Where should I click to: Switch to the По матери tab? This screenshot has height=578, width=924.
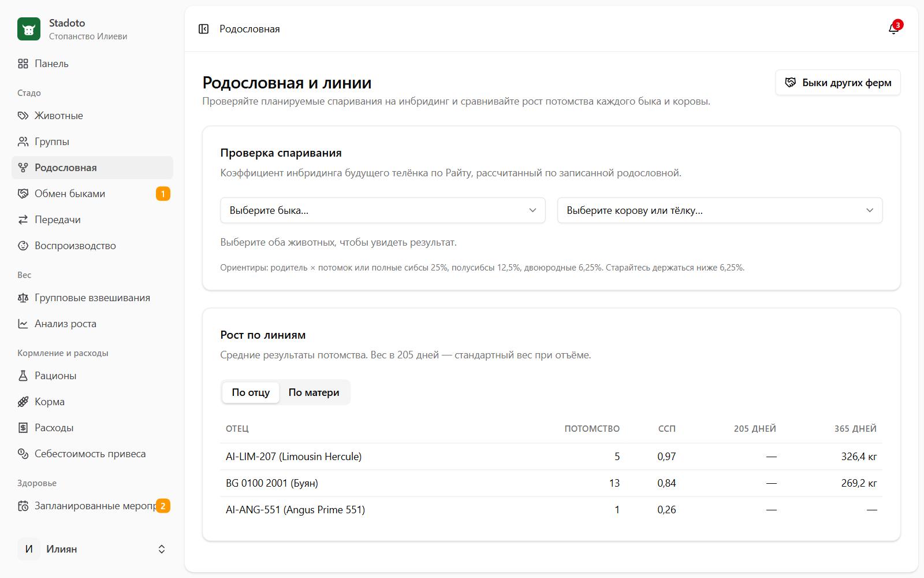314,392
